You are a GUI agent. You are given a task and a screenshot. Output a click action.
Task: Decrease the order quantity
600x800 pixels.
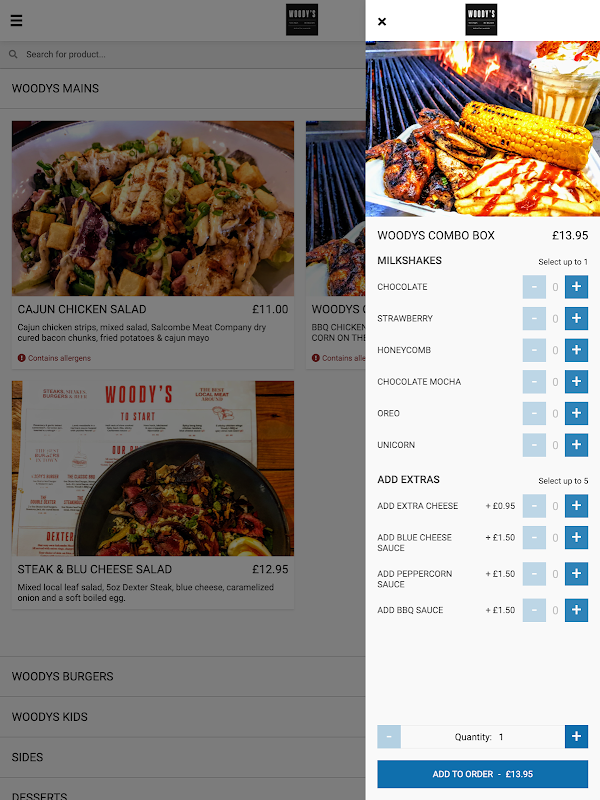tap(389, 737)
